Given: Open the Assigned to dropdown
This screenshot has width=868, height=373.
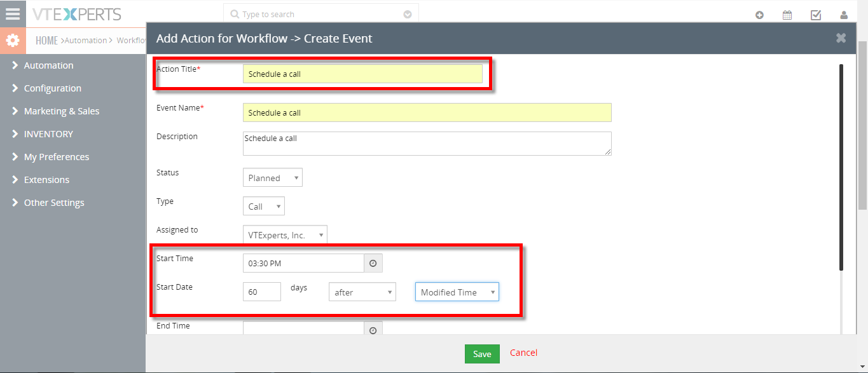Looking at the screenshot, I should point(285,235).
